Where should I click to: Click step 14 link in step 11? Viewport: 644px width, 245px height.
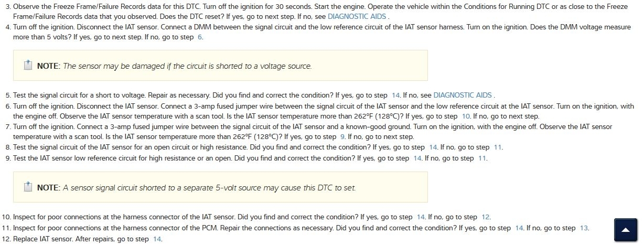[519, 228]
